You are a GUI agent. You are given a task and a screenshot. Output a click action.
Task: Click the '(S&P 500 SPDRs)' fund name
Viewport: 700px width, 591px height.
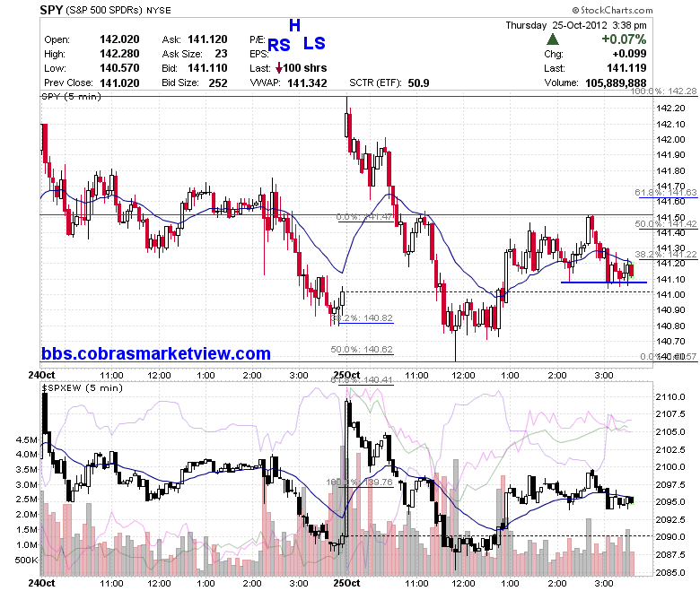click(104, 10)
